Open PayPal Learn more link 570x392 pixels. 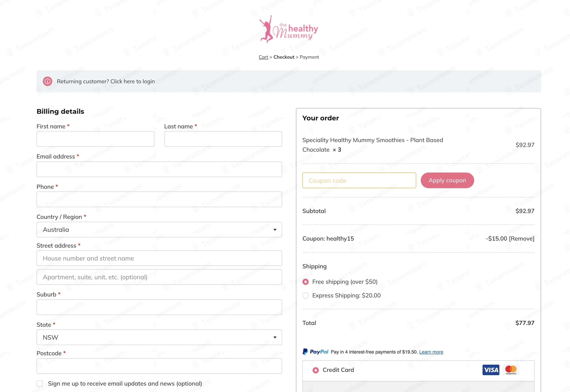[x=431, y=352]
